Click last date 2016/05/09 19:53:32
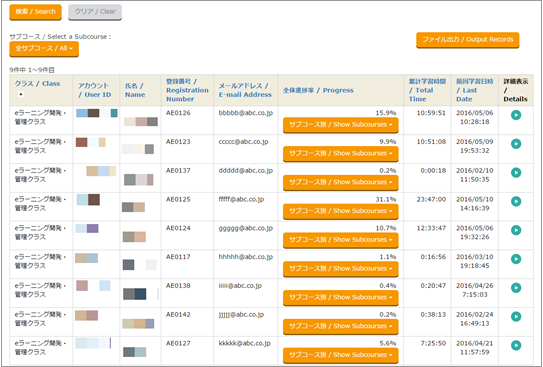Screen dimensions: 543x367 point(475,146)
